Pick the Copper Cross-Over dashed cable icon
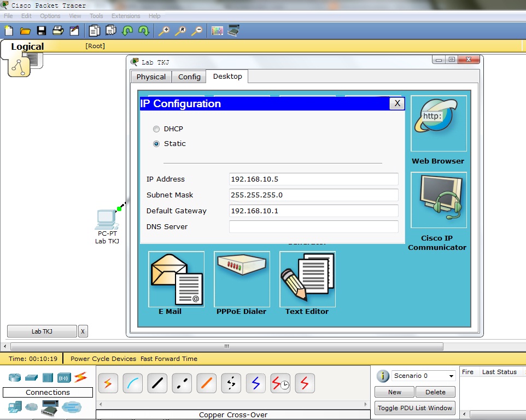The height and width of the screenshot is (420, 526). click(182, 383)
